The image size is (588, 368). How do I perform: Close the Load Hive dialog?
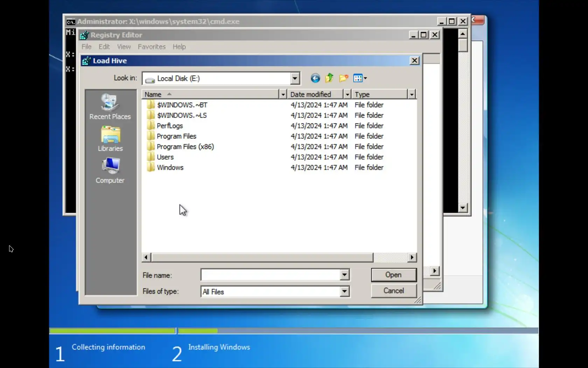tap(414, 61)
